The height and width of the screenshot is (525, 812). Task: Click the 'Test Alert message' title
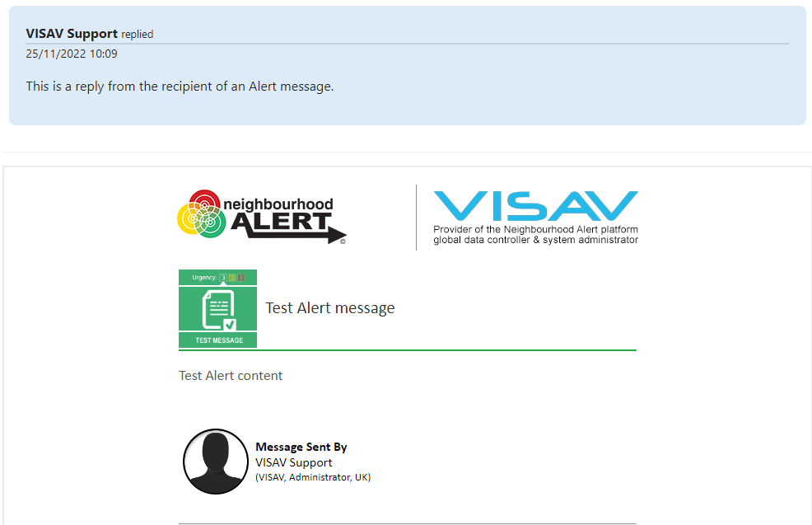[330, 308]
